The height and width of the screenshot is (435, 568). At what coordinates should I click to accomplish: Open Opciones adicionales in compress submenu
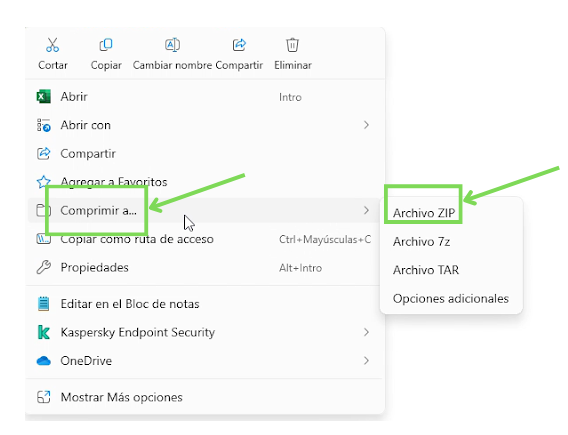[x=451, y=299]
